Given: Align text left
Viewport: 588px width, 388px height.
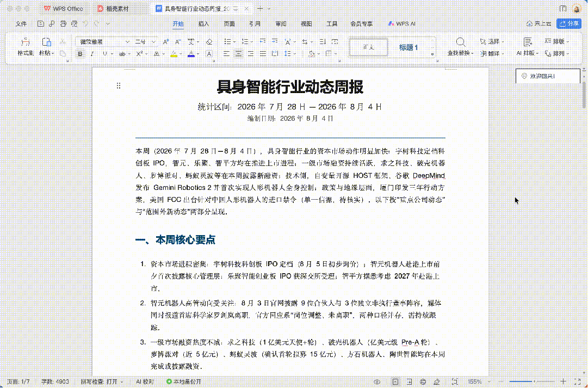Looking at the screenshot, I should 226,54.
